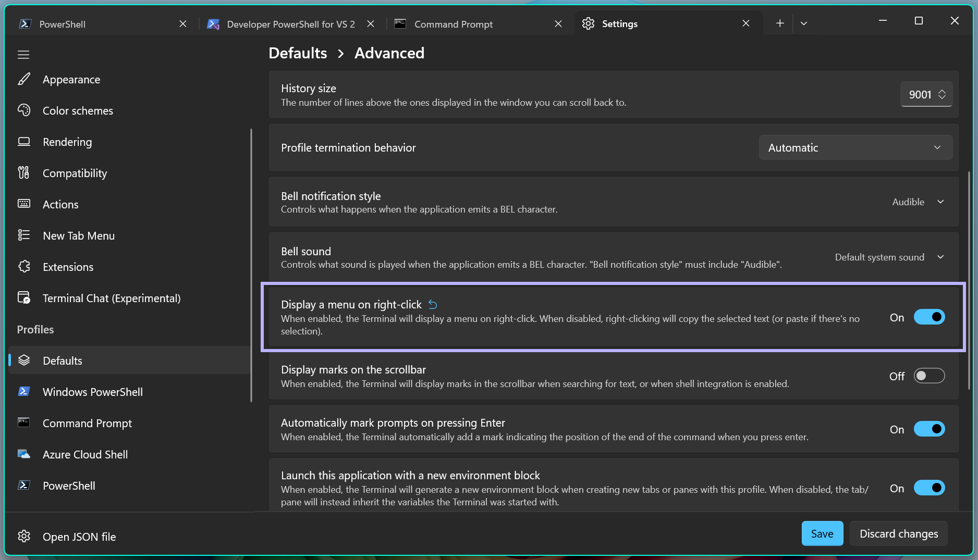Image resolution: width=978 pixels, height=560 pixels.
Task: Close the Settings tab
Action: 746,23
